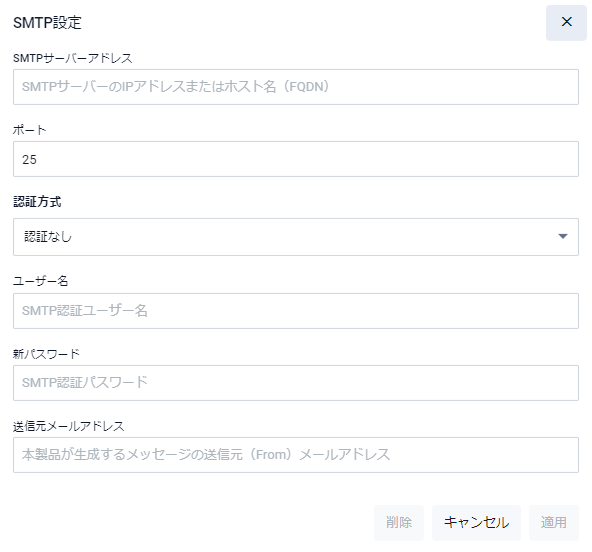Click into the ポート field showing 25
This screenshot has height=552, width=592.
point(296,159)
